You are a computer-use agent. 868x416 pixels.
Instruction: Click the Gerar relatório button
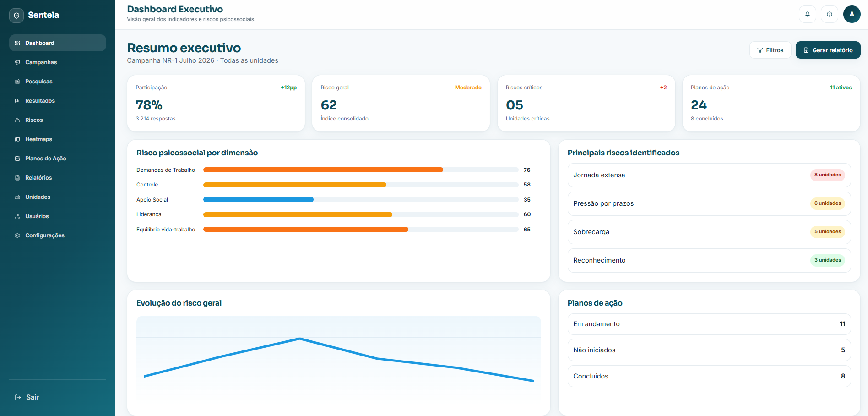pyautogui.click(x=828, y=50)
